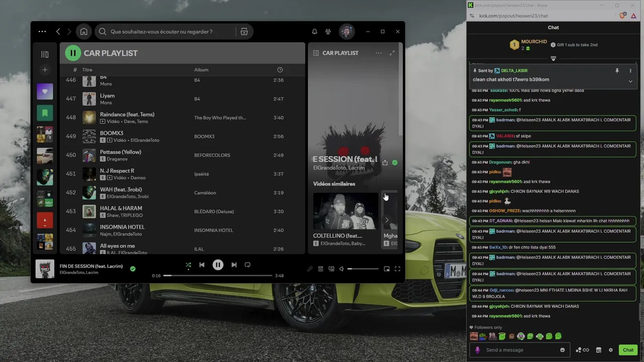This screenshot has height=362, width=644.
Task: Open album 'BLÉDARD (Deluxe)' link
Action: (214, 212)
